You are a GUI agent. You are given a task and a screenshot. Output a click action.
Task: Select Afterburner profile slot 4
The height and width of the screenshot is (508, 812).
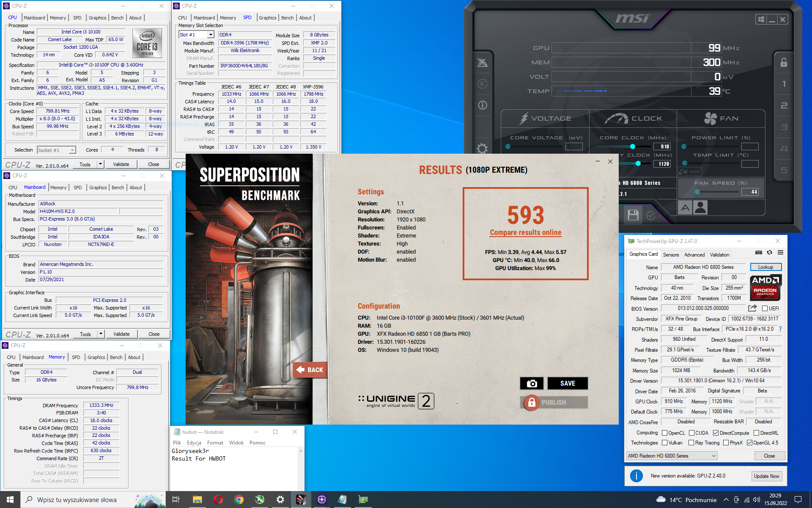pos(784,149)
